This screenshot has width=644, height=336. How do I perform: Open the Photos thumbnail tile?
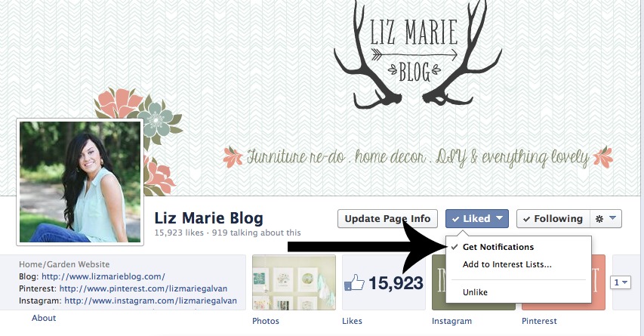(294, 282)
